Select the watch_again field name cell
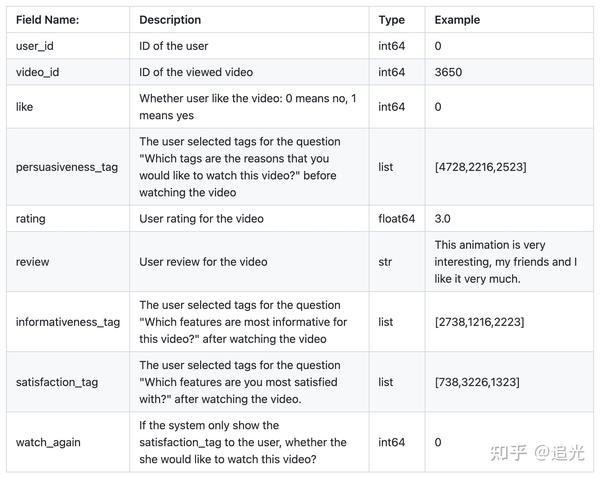Image resolution: width=600 pixels, height=477 pixels. pyautogui.click(x=48, y=442)
